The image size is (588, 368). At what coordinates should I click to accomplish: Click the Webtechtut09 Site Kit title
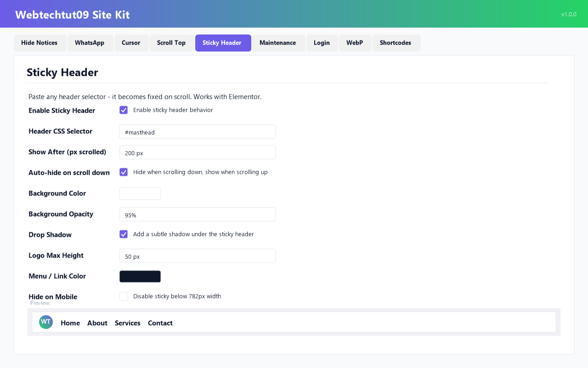[73, 15]
